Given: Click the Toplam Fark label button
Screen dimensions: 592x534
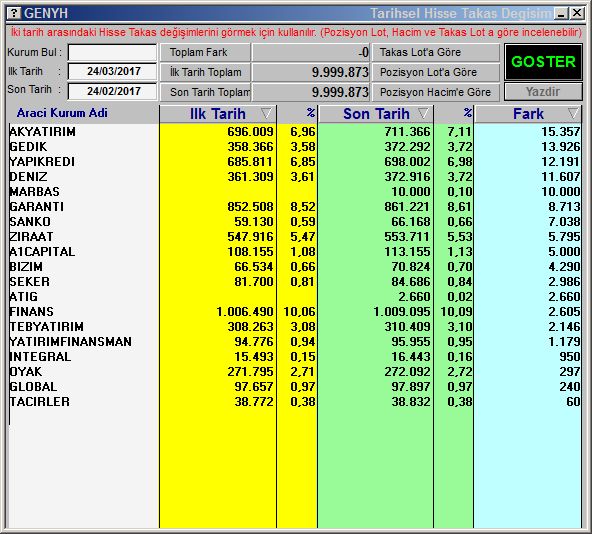Looking at the screenshot, I should coord(205,52).
